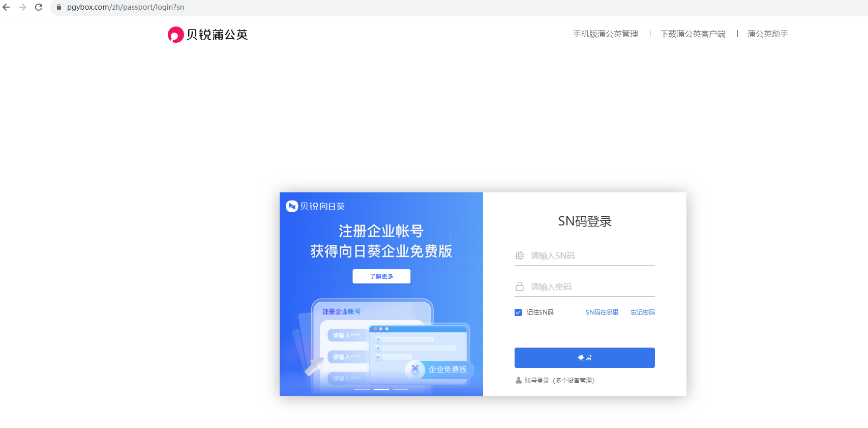Viewport: 868px width, 428px height.
Task: Select the second banner carousel indicator
Action: click(381, 389)
